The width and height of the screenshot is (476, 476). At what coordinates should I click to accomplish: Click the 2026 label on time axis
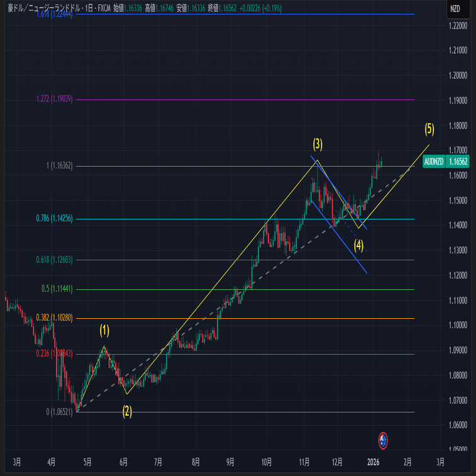[373, 462]
